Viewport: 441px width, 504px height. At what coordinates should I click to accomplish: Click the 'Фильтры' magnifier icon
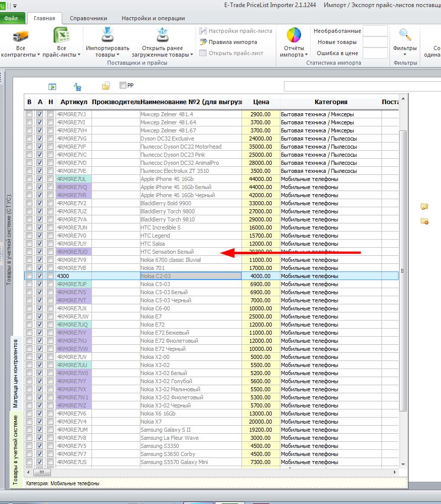tap(405, 35)
